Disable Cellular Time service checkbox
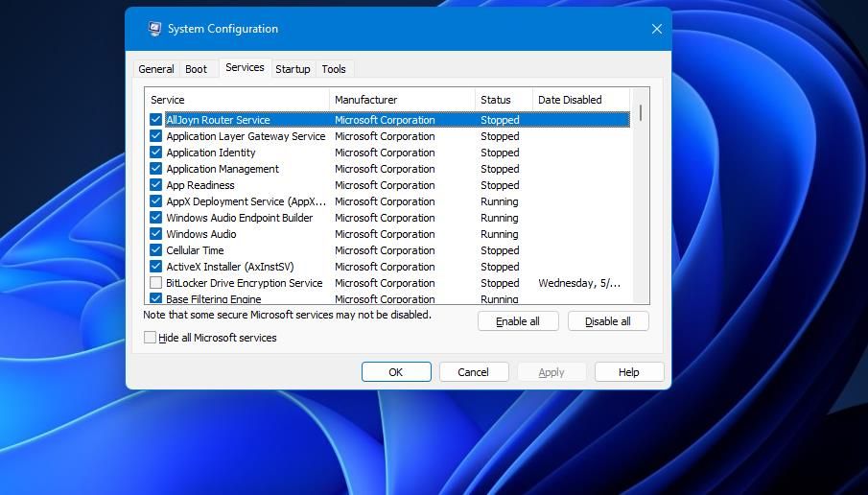This screenshot has width=868, height=495. [155, 250]
